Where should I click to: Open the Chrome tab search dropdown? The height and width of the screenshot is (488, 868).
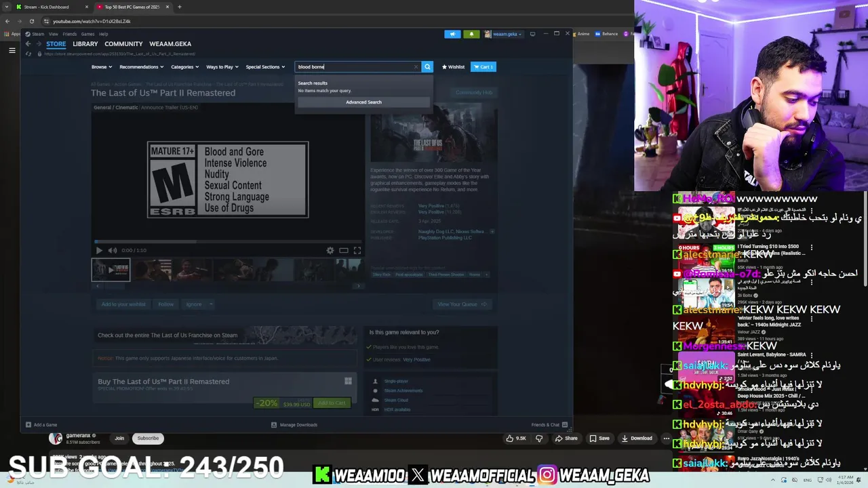[x=7, y=7]
